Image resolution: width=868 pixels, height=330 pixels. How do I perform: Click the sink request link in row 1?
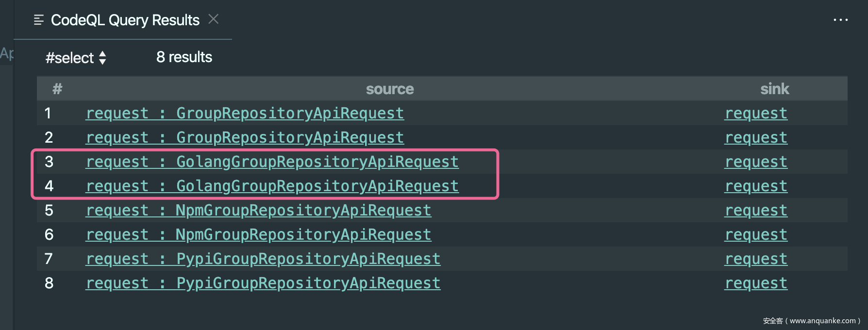click(756, 113)
